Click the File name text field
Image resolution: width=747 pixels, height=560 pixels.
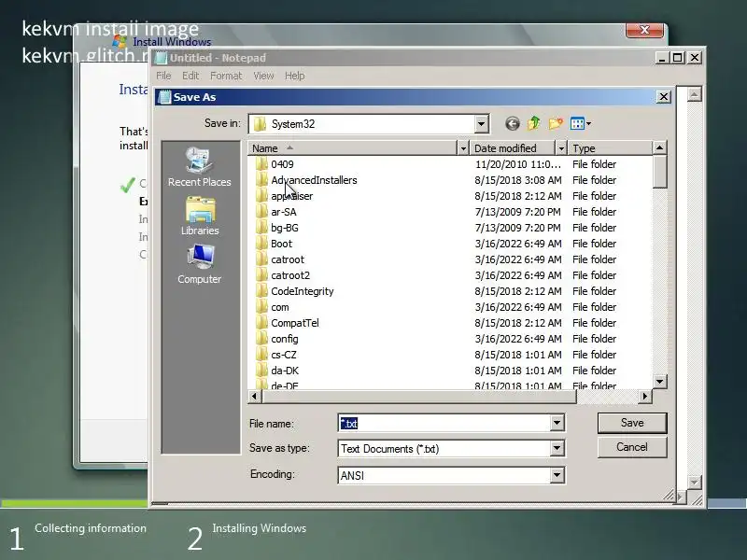click(444, 423)
